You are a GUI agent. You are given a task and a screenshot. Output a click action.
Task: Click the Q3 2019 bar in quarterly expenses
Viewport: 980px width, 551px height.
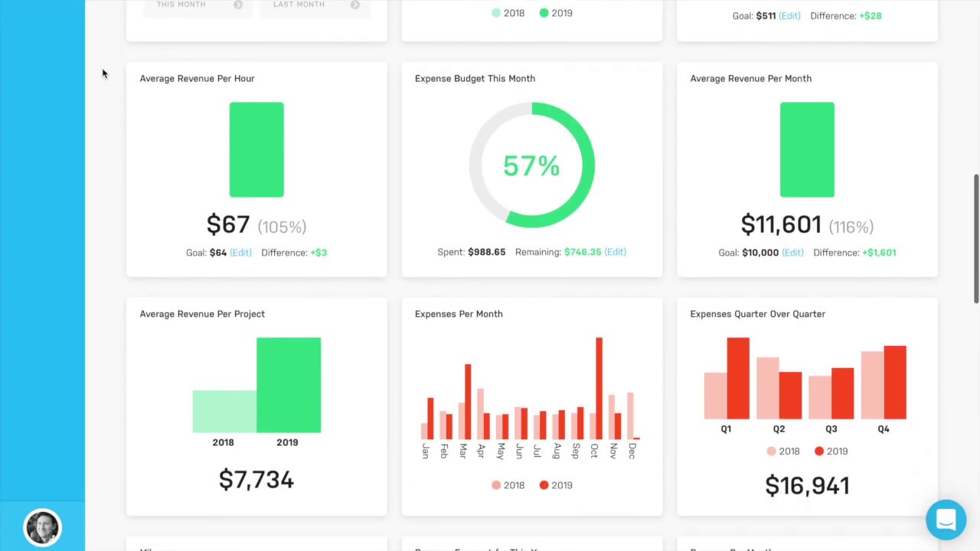[842, 393]
